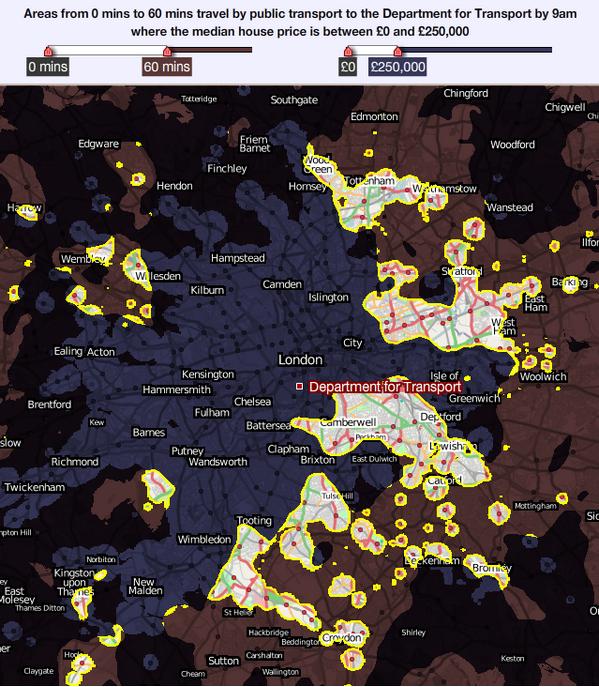Screen dimensions: 599x687
Task: Click the Greenwich map label
Action: click(475, 398)
